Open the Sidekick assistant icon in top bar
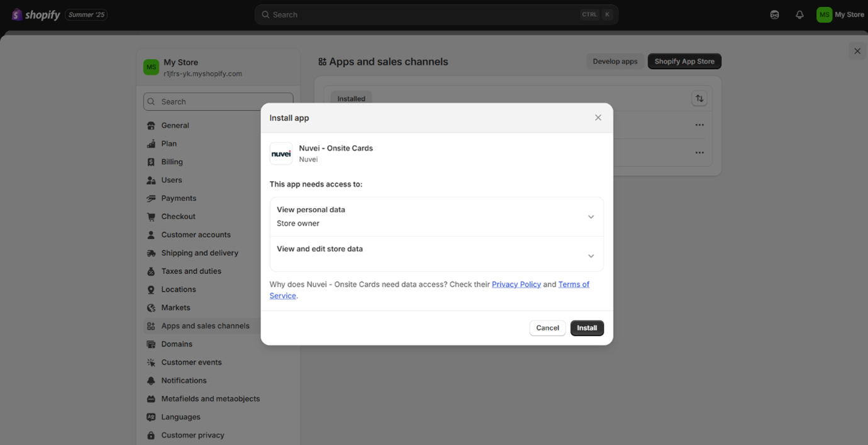The image size is (868, 445). click(774, 14)
